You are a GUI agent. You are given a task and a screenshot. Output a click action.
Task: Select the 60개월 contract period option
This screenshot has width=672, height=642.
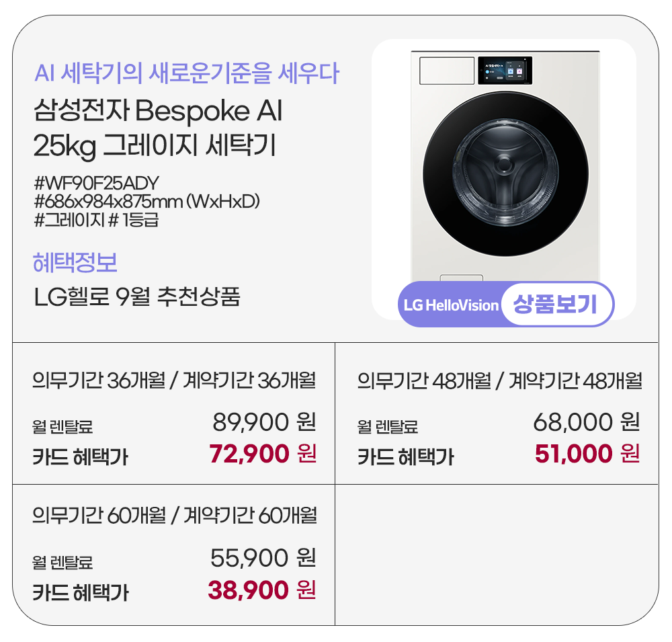(x=173, y=516)
